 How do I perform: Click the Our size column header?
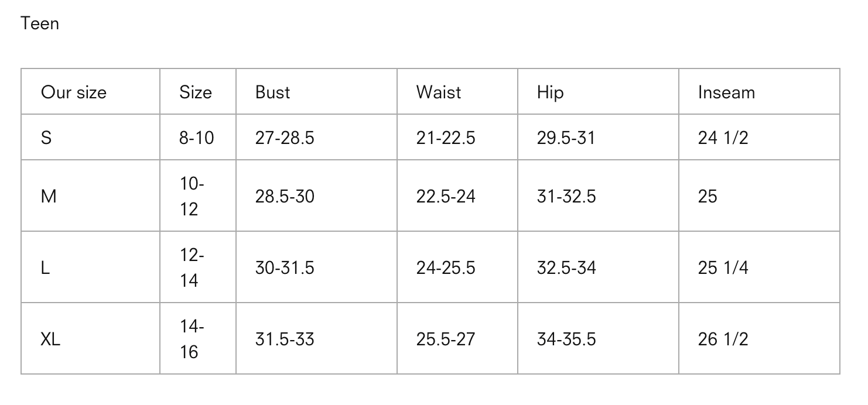point(74,92)
